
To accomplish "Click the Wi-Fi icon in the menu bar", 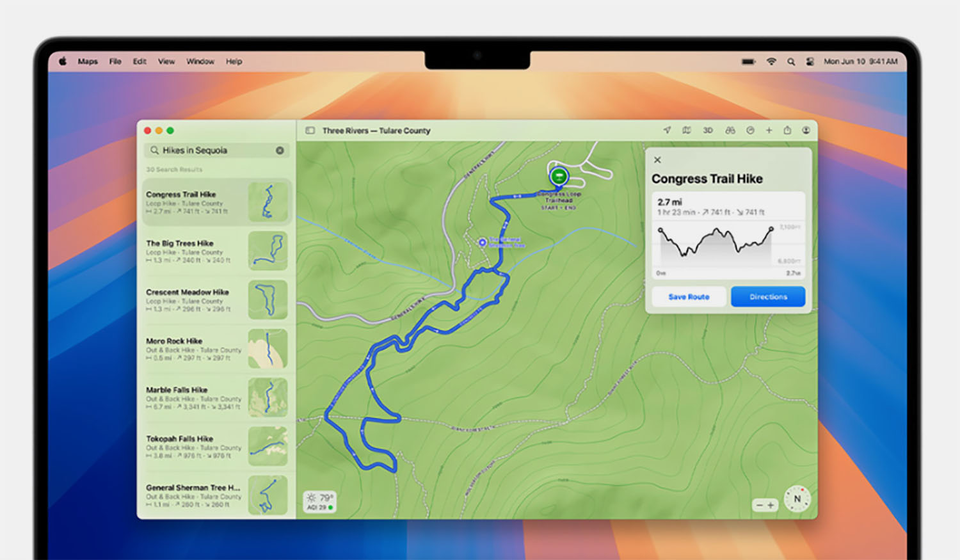I will [x=771, y=61].
